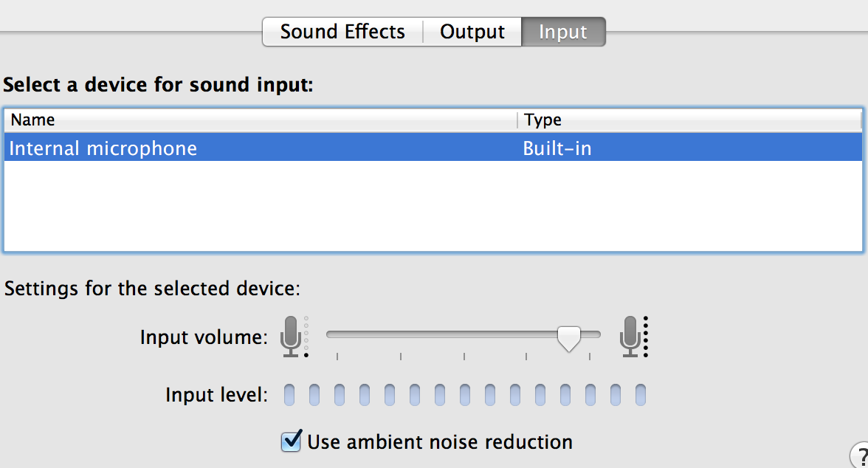Image resolution: width=868 pixels, height=468 pixels.
Task: Click the last Input level indicator bar
Action: [641, 396]
